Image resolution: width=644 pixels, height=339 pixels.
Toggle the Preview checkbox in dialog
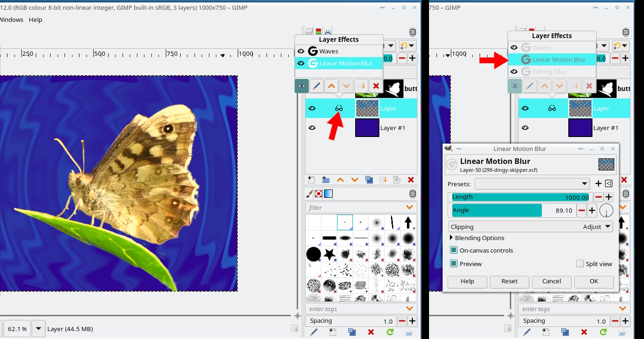454,264
